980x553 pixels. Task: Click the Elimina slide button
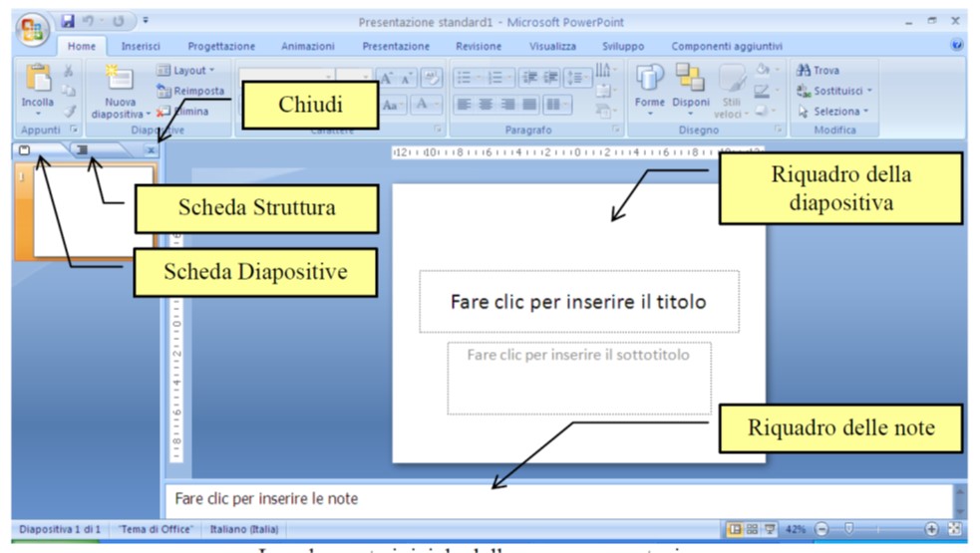(182, 112)
